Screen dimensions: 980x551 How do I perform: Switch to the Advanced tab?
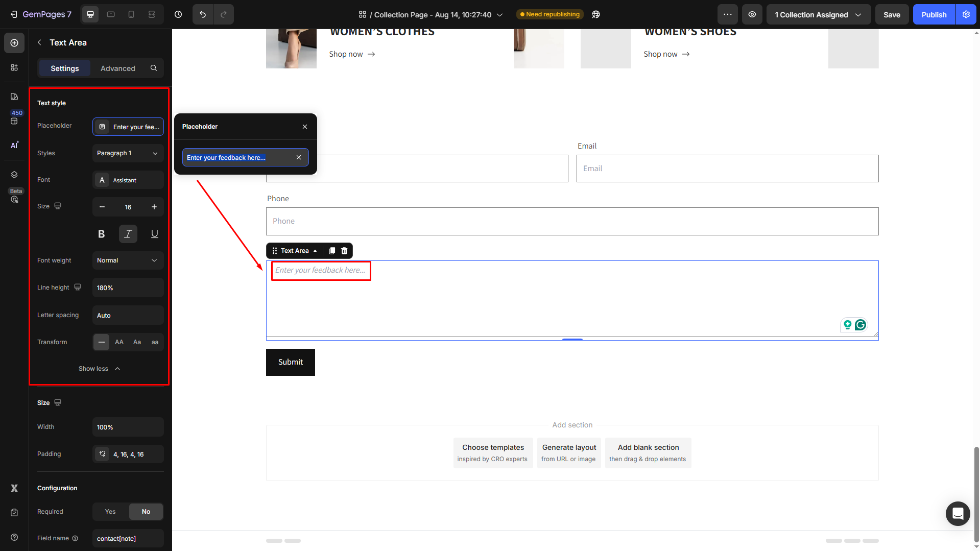click(x=118, y=68)
